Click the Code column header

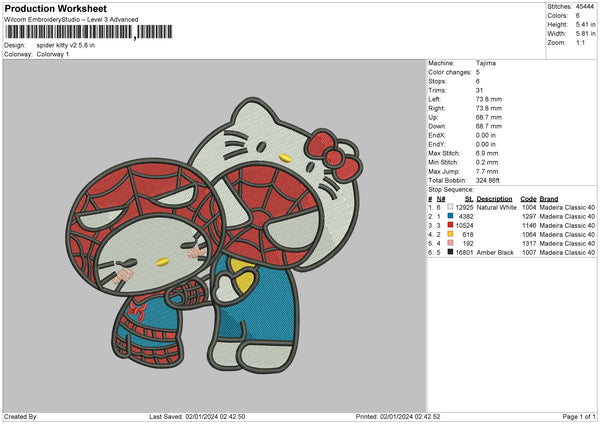[x=528, y=198]
